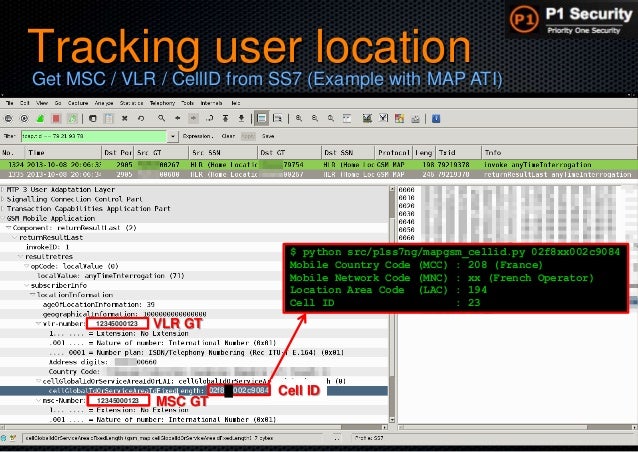
Task: Click the Find packet magnifier icon
Action: pyautogui.click(x=162, y=118)
